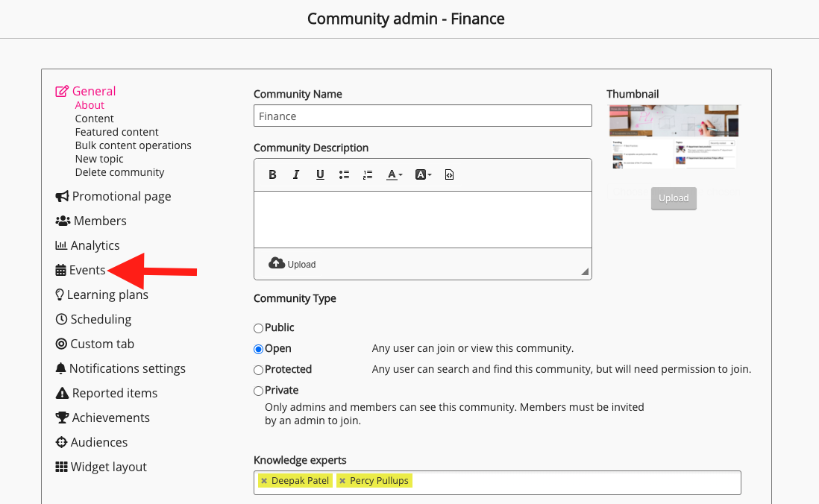Screen dimensions: 819x504
Task: Choose the Protected community type
Action: (259, 370)
